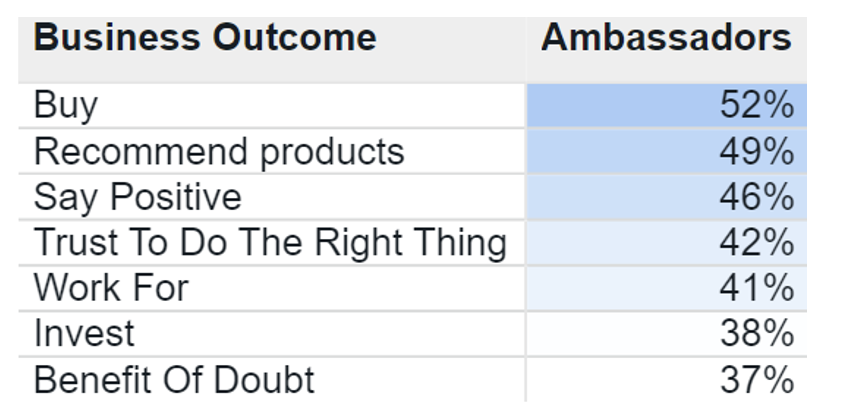Click the lightest blue shaded 41% cell
Image resolution: width=846 pixels, height=412 pixels.
[x=666, y=288]
